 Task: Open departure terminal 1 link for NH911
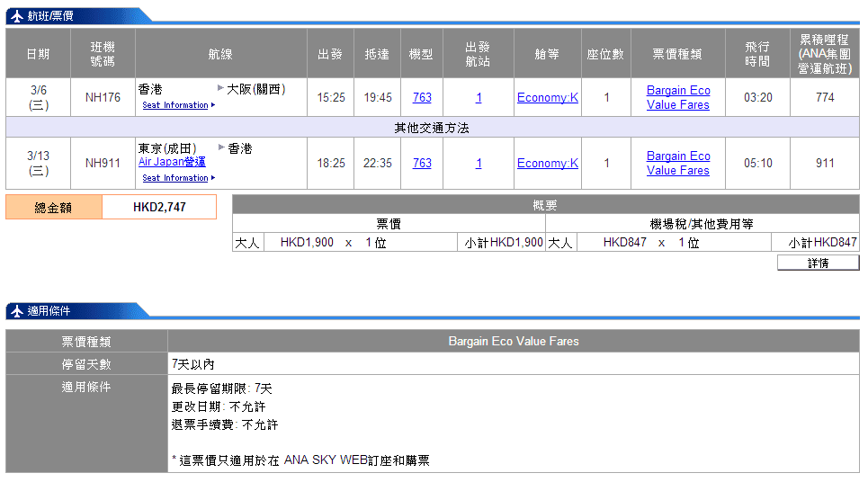[x=479, y=163]
